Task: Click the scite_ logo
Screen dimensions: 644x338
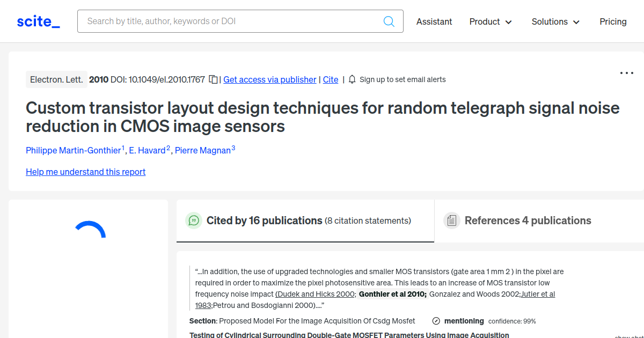Action: click(38, 21)
